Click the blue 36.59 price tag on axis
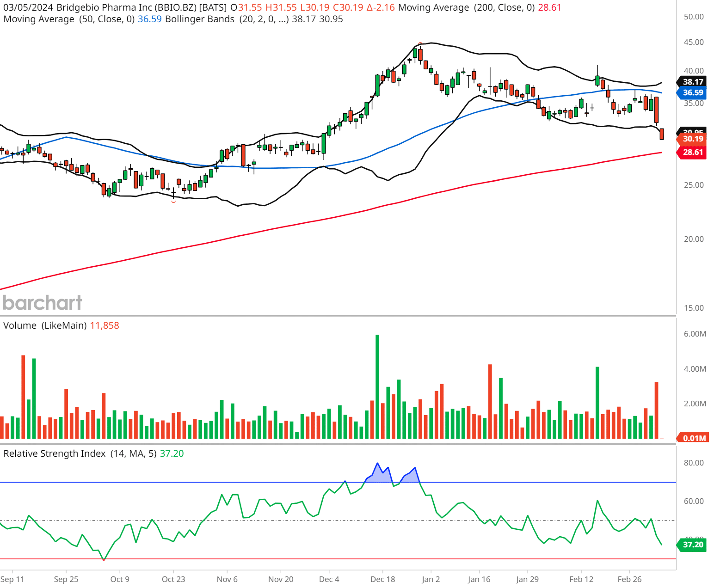 click(x=692, y=92)
